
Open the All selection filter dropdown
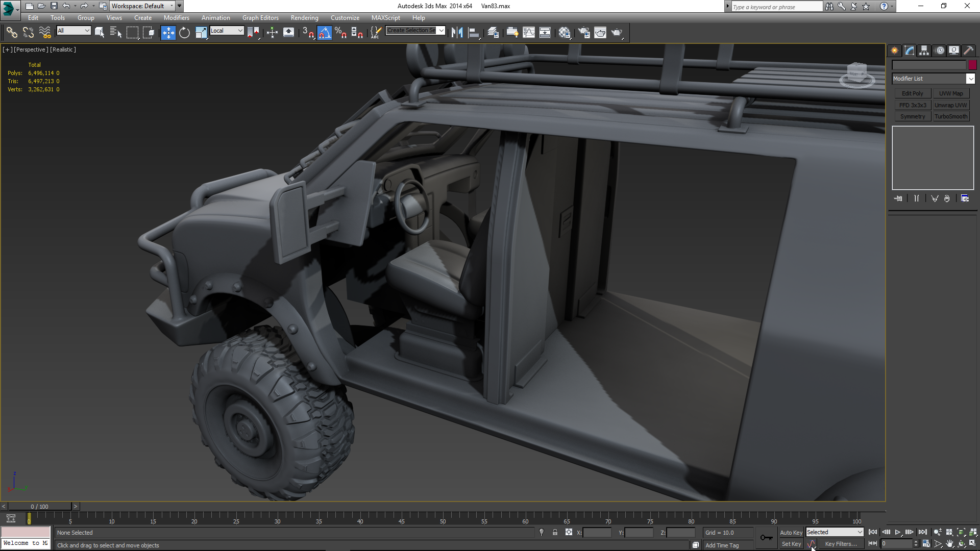point(73,31)
